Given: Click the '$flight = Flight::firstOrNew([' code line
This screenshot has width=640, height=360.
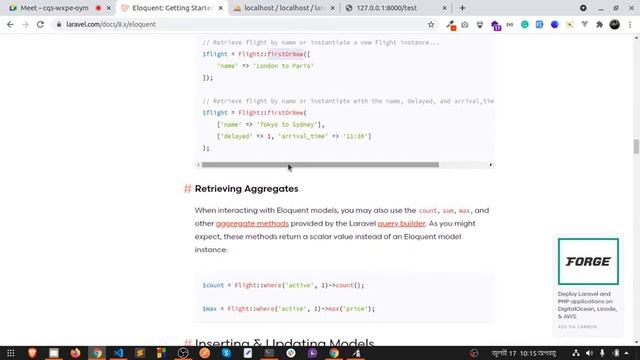Looking at the screenshot, I should tap(256, 54).
